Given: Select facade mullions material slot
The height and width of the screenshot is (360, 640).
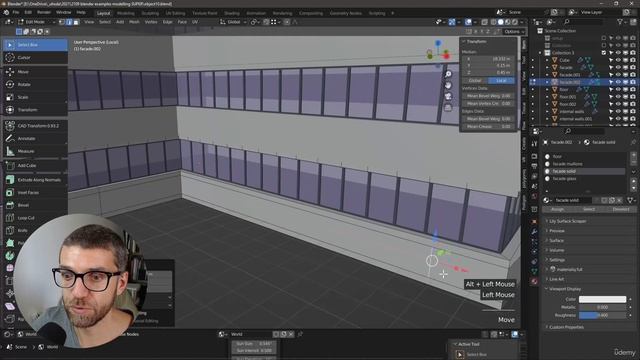Looking at the screenshot, I should pos(584,164).
